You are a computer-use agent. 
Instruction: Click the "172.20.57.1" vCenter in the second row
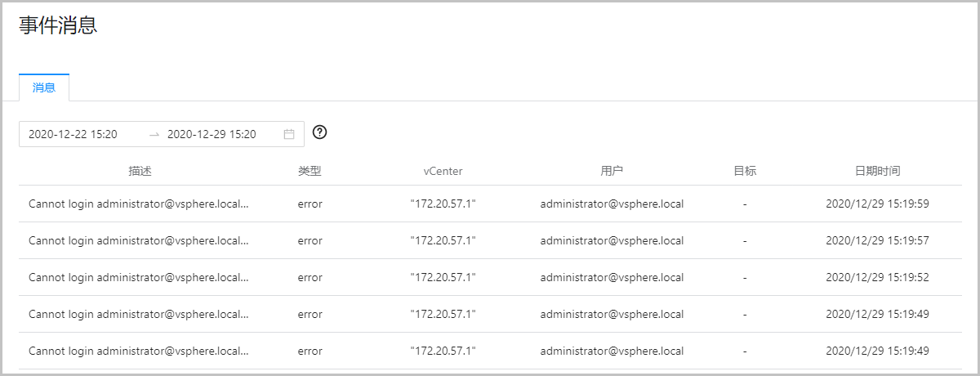pos(443,240)
